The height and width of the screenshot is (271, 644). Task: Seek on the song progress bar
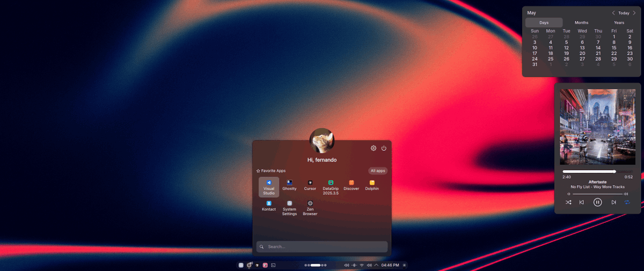pyautogui.click(x=597, y=172)
